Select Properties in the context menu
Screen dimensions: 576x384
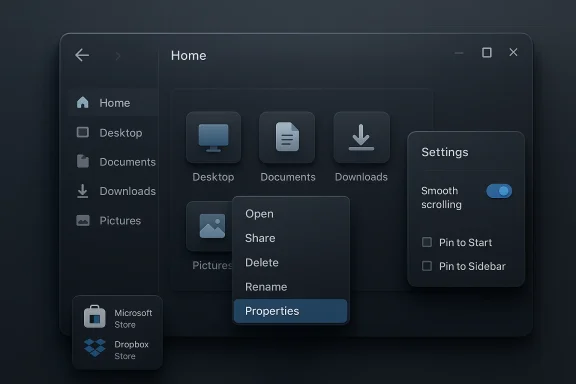point(291,311)
